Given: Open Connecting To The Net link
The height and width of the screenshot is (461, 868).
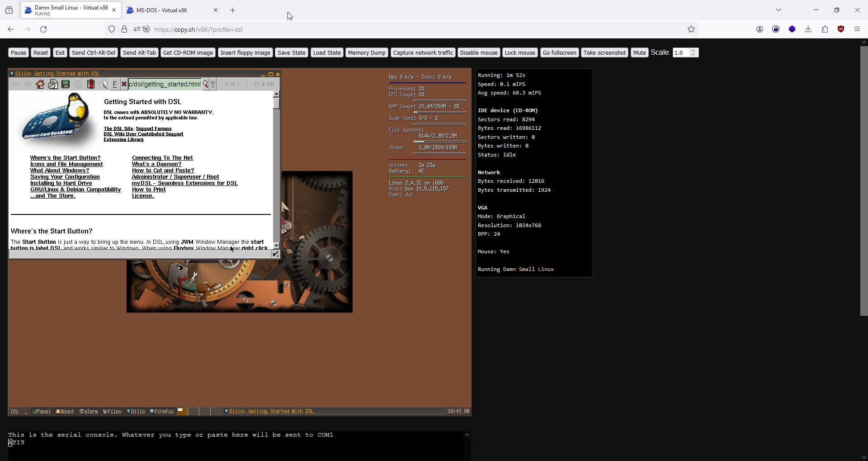Looking at the screenshot, I should 162,158.
